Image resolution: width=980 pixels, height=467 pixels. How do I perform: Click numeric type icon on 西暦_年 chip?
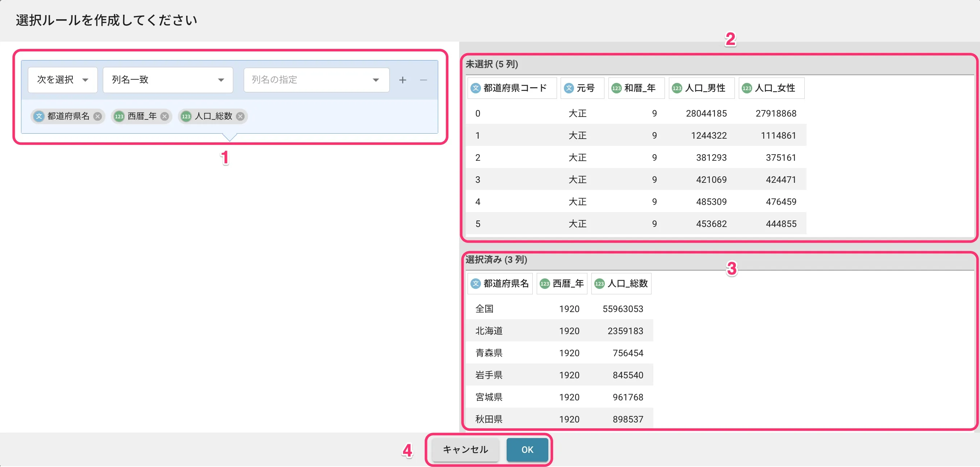click(x=119, y=116)
